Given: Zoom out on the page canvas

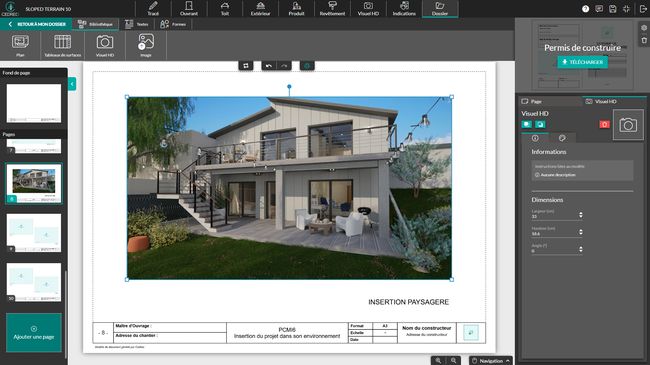Looking at the screenshot, I should pos(454,360).
